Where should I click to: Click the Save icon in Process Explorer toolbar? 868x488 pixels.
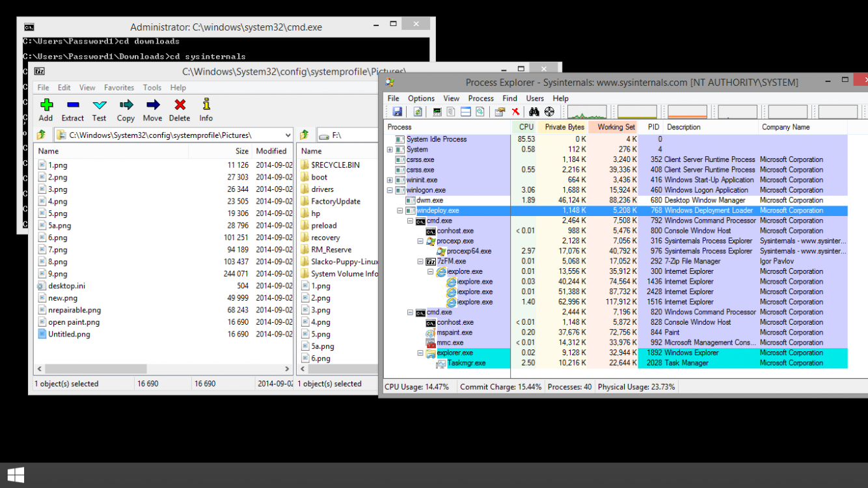pos(397,112)
